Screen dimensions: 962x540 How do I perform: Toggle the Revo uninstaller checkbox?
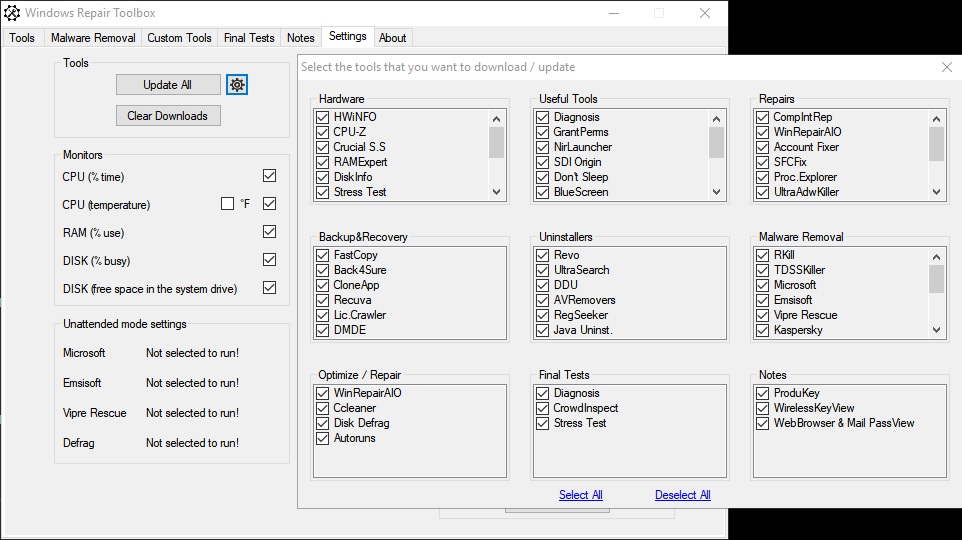pyautogui.click(x=543, y=255)
